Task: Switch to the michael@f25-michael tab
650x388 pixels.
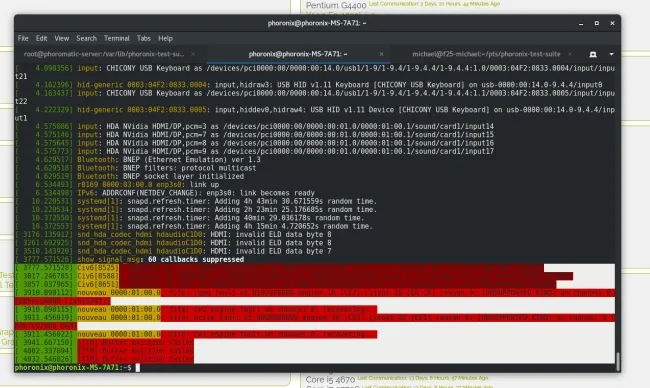Action: click(x=486, y=54)
